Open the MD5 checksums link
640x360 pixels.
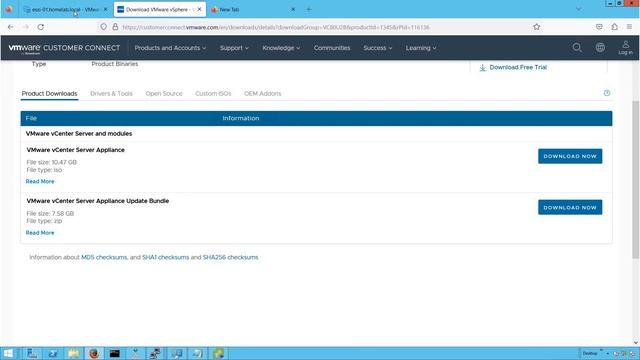[104, 257]
